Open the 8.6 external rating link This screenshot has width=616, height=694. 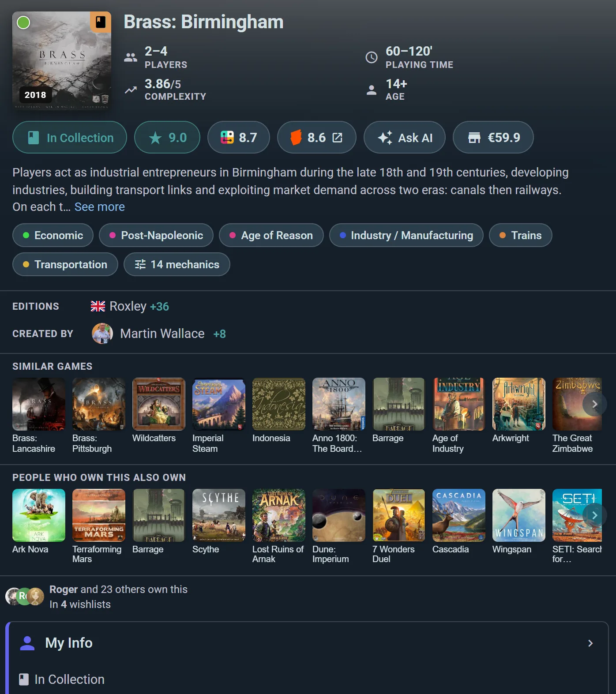pos(316,138)
